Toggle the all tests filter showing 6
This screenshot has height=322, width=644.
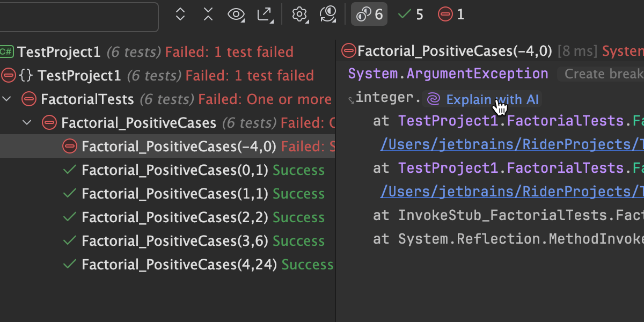369,14
